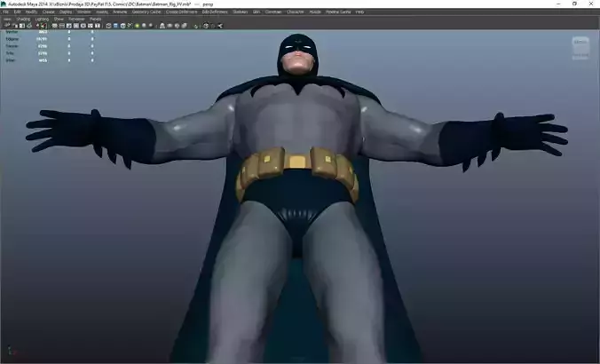Viewport: 600px width, 364px height.
Task: Open the File menu
Action: click(x=5, y=12)
